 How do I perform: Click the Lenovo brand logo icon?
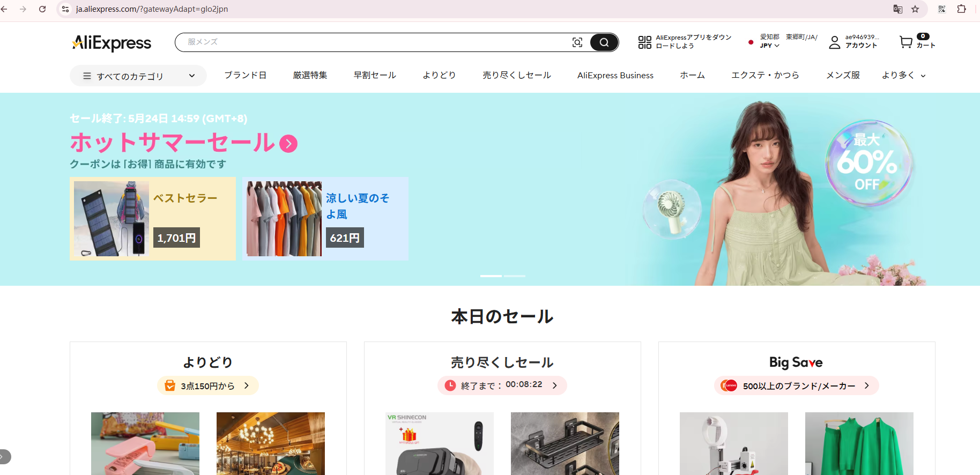pos(729,385)
